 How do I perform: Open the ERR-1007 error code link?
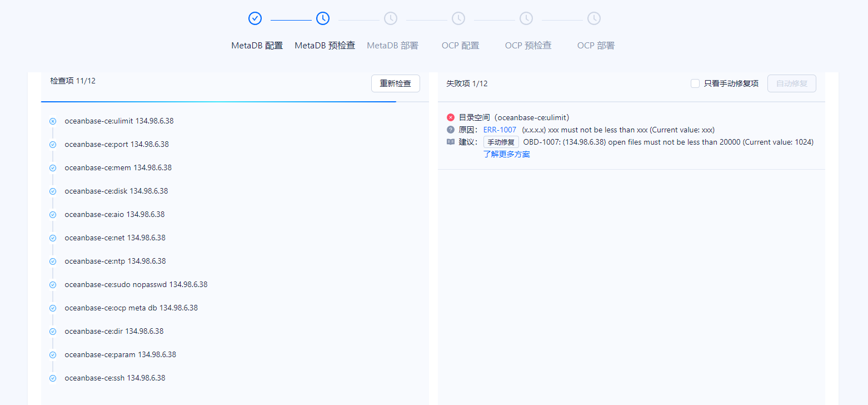click(500, 130)
